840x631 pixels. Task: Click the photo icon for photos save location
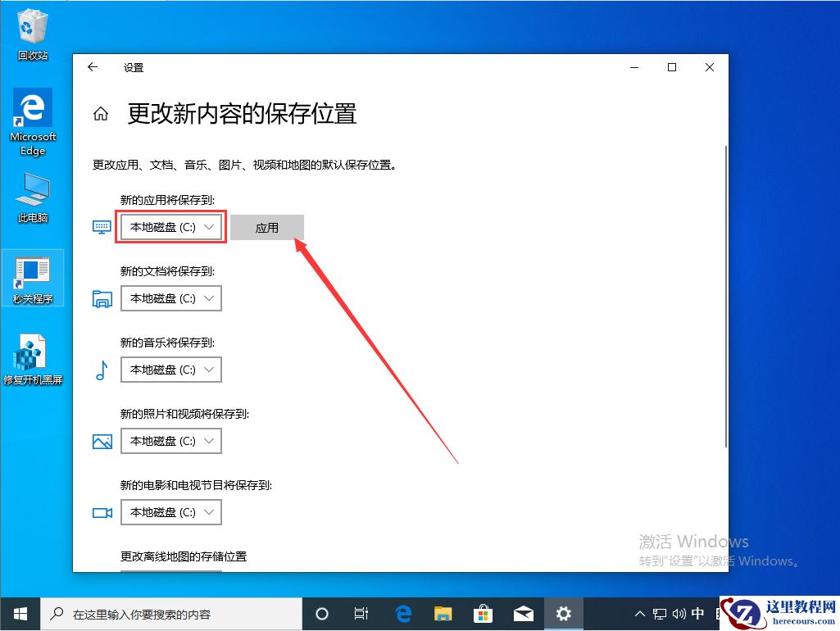point(102,441)
